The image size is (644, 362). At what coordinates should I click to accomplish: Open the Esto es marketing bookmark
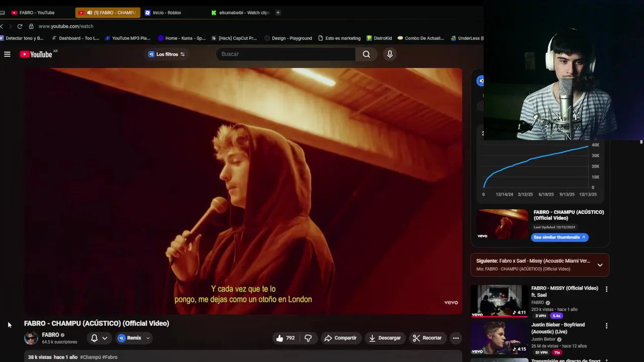click(x=340, y=38)
